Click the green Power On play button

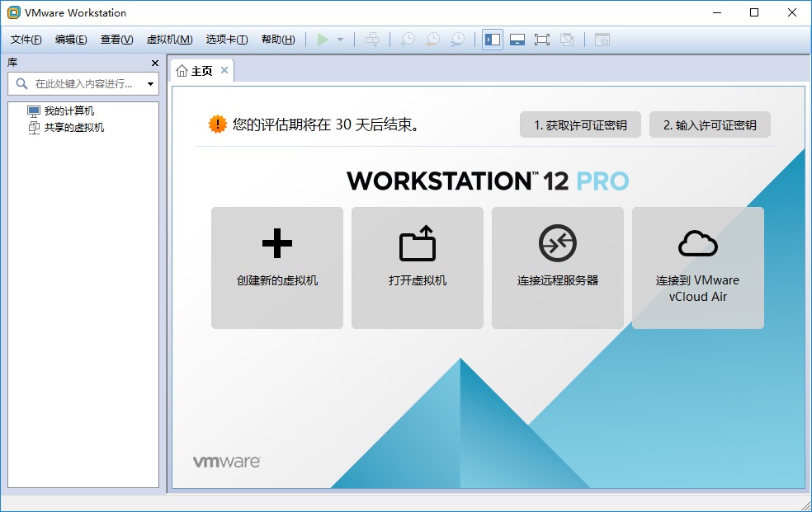[323, 40]
